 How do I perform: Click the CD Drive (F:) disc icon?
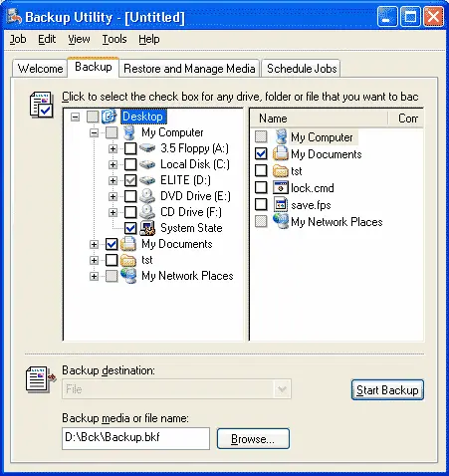pyautogui.click(x=147, y=212)
